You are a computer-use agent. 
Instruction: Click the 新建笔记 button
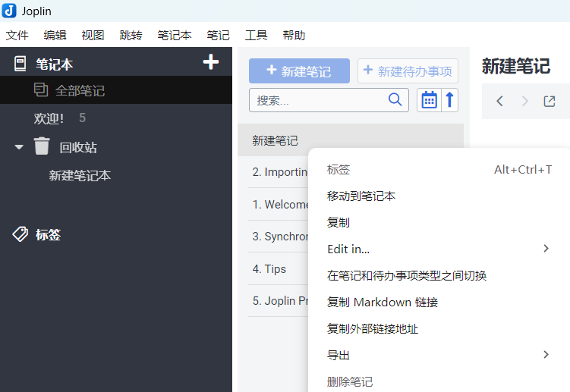coord(299,71)
